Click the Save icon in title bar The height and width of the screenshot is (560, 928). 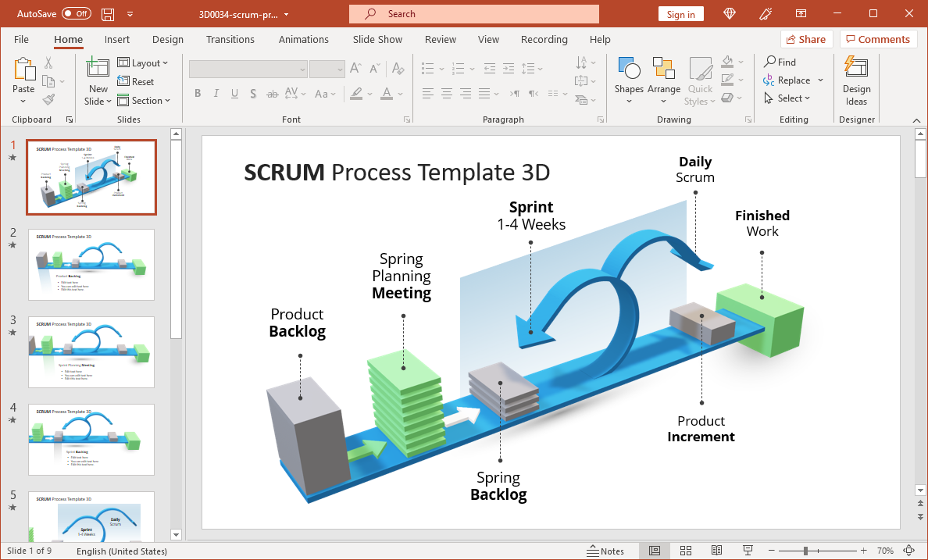(x=108, y=14)
